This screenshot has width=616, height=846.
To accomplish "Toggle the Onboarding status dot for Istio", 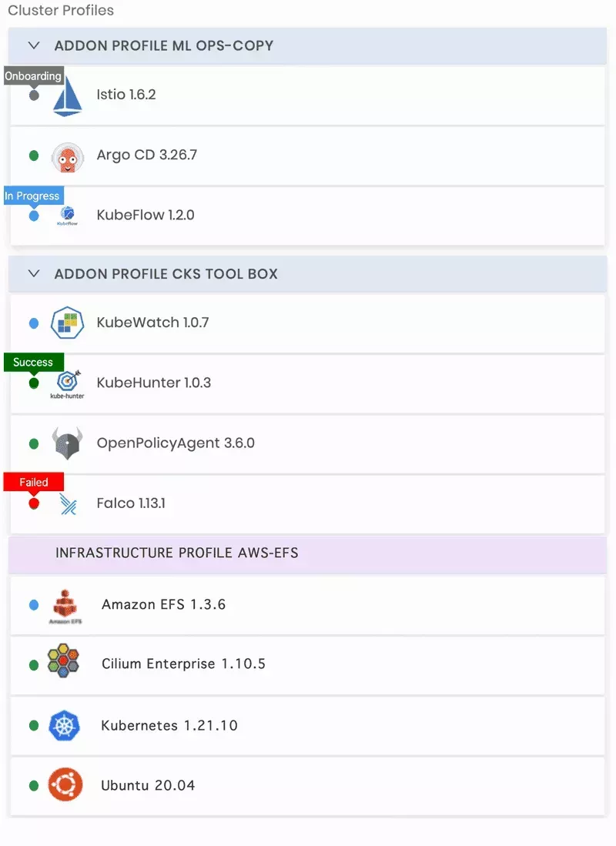I will point(35,94).
